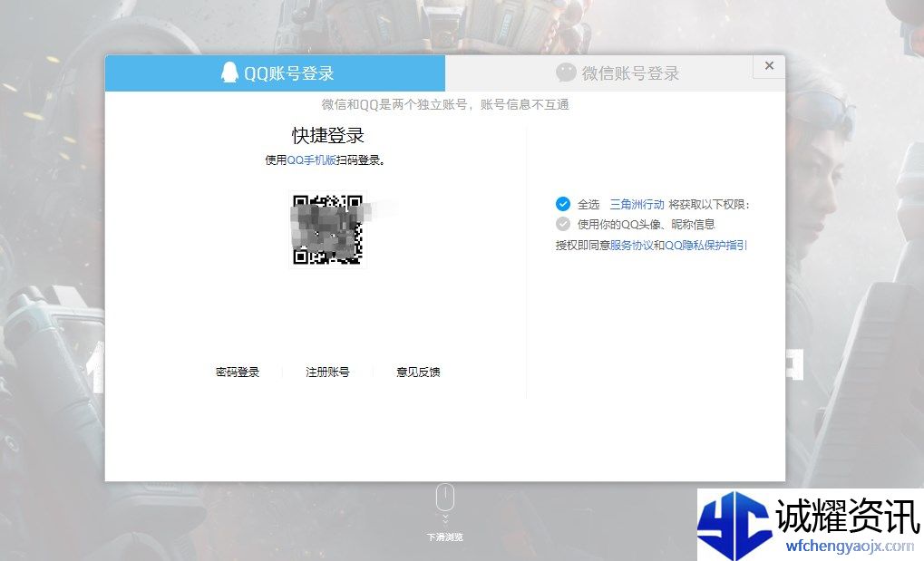924x561 pixels.
Task: Toggle the 全选 checkbox
Action: [563, 204]
